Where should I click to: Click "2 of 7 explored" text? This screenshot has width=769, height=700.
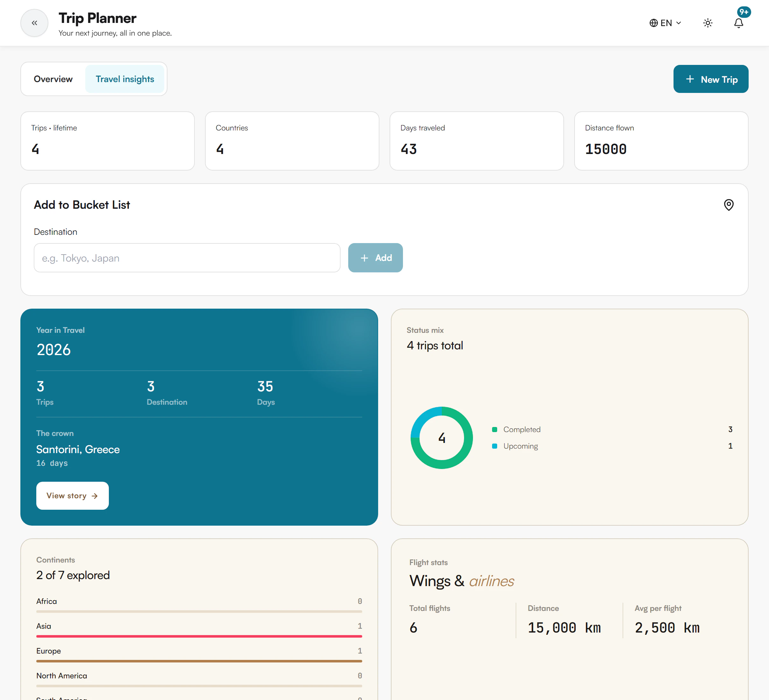click(x=73, y=575)
